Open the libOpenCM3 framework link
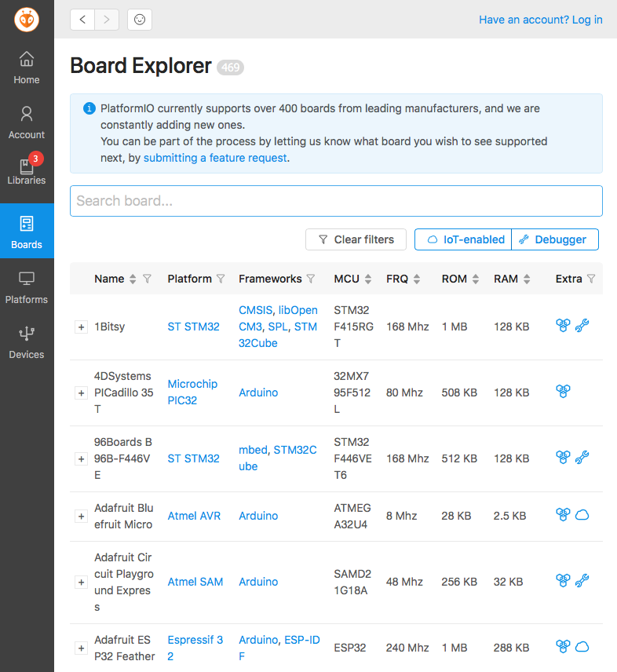This screenshot has width=617, height=672. pyautogui.click(x=278, y=318)
